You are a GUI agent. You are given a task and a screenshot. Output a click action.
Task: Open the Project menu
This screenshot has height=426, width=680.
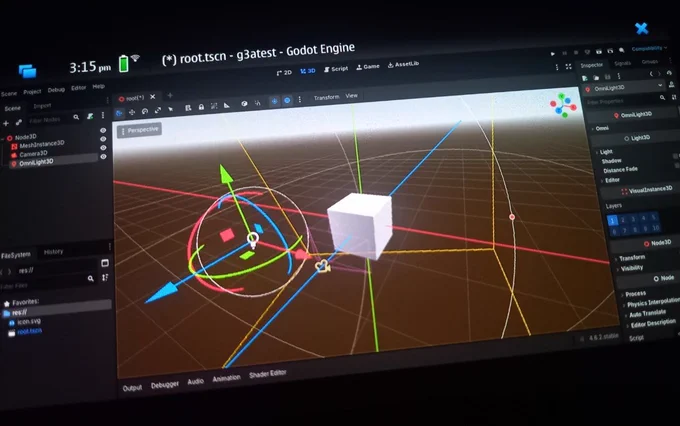coord(32,92)
